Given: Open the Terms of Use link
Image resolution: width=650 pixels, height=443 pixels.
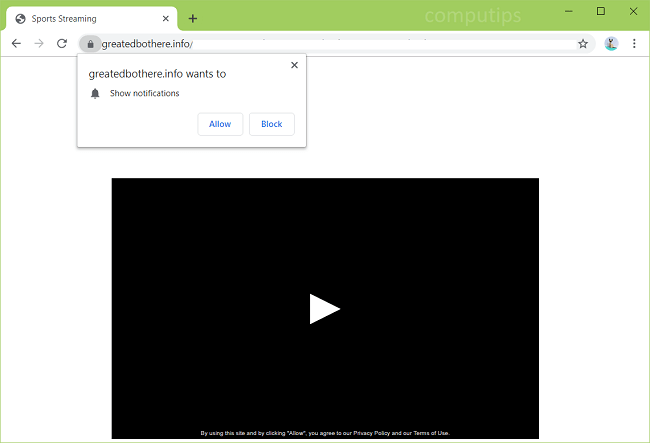Looking at the screenshot, I should (431, 433).
